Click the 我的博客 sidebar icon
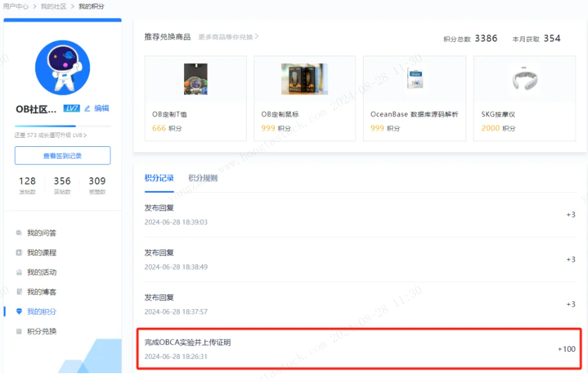 click(x=19, y=292)
